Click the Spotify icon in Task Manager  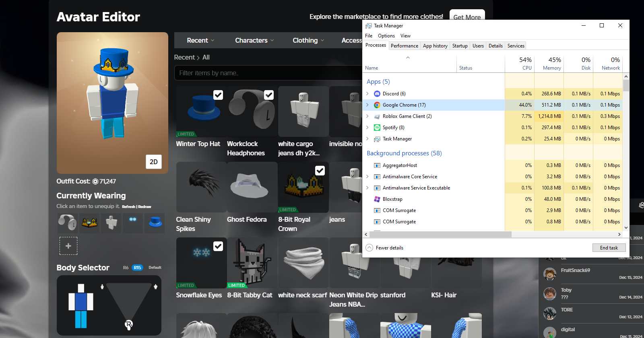point(377,128)
